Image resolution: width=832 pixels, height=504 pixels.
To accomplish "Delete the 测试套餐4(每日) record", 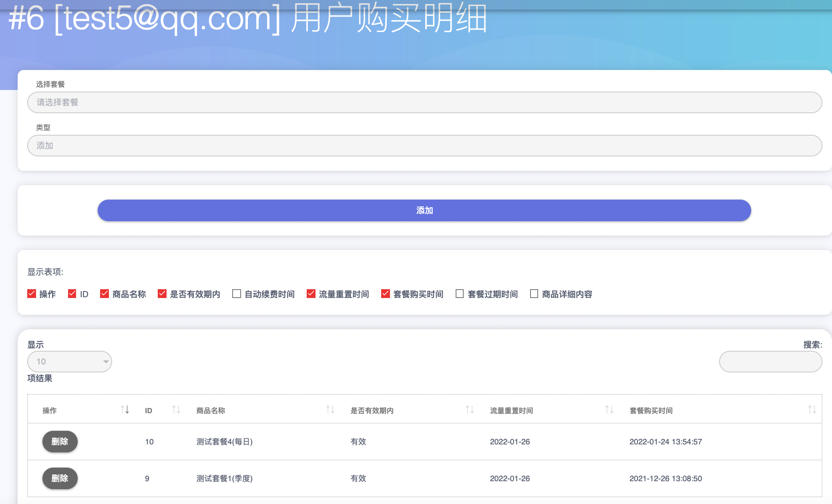I will click(60, 442).
